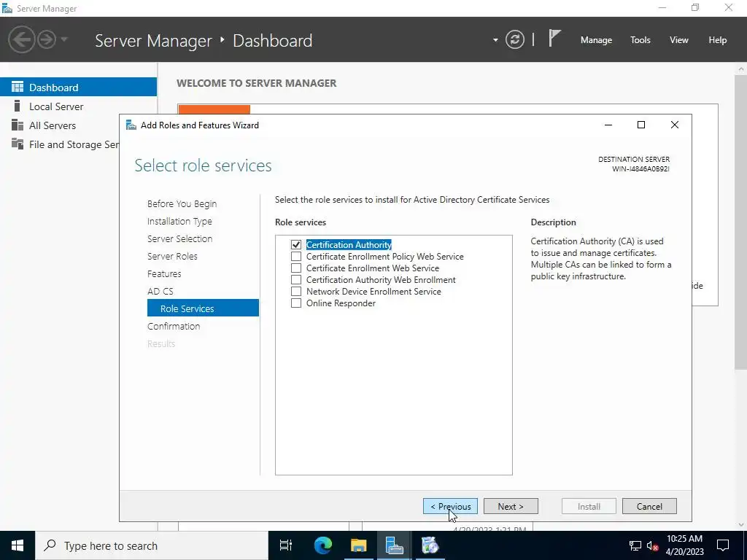The width and height of the screenshot is (747, 560).
Task: Click the Cancel button in the wizard
Action: click(x=649, y=506)
